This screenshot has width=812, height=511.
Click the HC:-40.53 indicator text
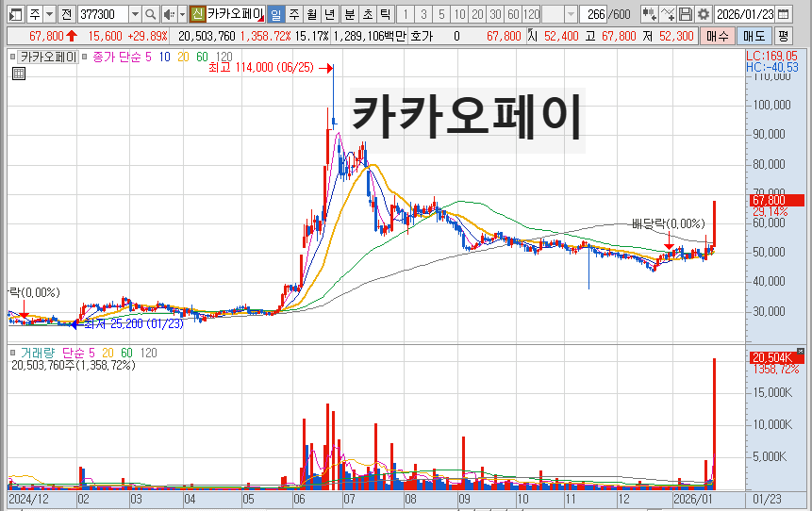[772, 67]
